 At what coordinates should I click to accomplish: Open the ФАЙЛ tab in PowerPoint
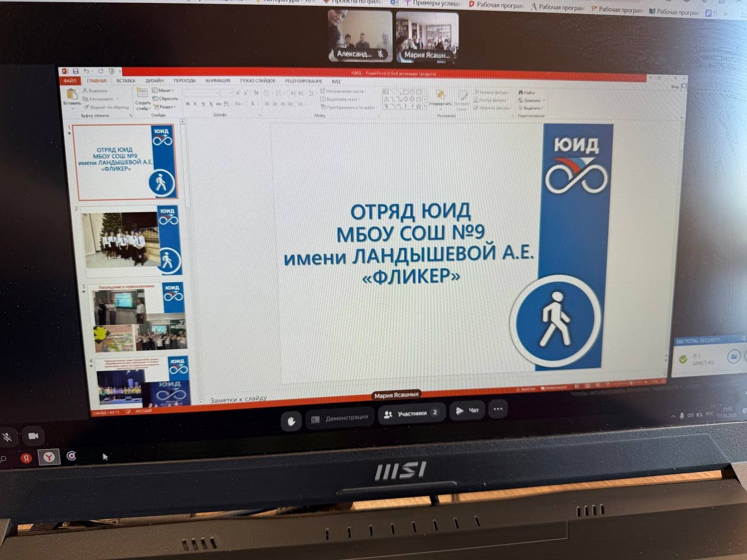coord(70,81)
